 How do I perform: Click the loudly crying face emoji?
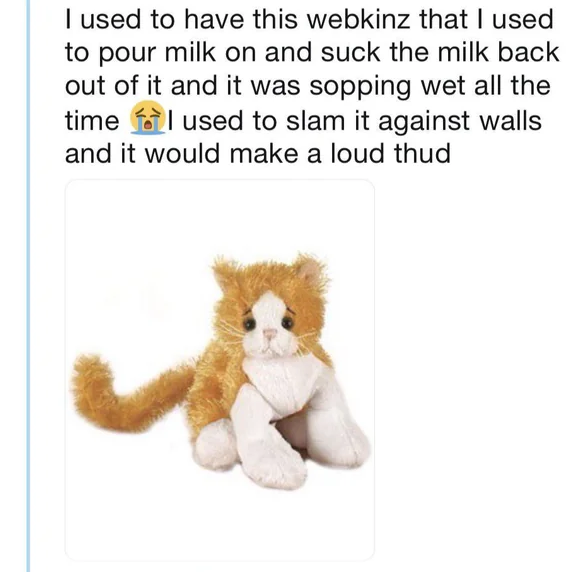(147, 117)
